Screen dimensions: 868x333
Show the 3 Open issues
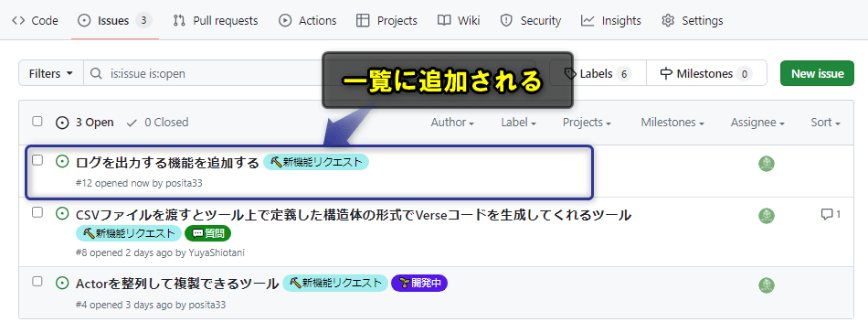click(85, 122)
